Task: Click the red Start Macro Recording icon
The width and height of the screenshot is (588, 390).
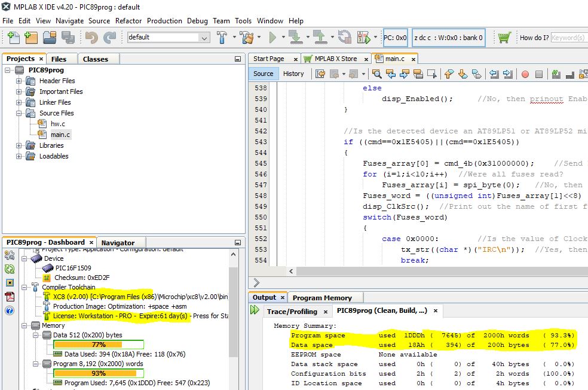Action: (525, 74)
